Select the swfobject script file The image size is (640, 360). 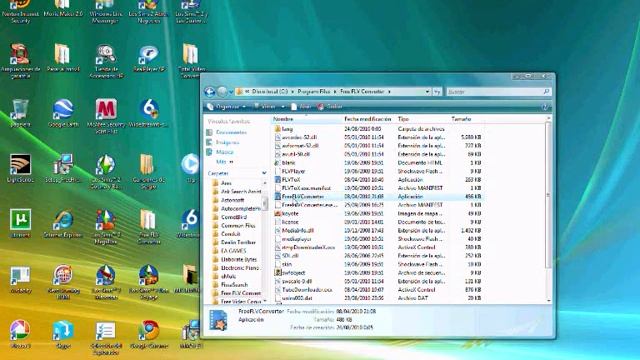tap(293, 273)
